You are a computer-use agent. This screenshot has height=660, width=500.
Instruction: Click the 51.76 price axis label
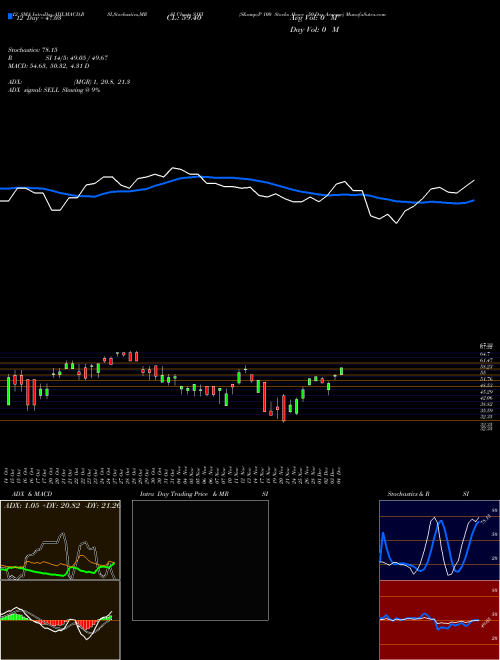point(486,379)
